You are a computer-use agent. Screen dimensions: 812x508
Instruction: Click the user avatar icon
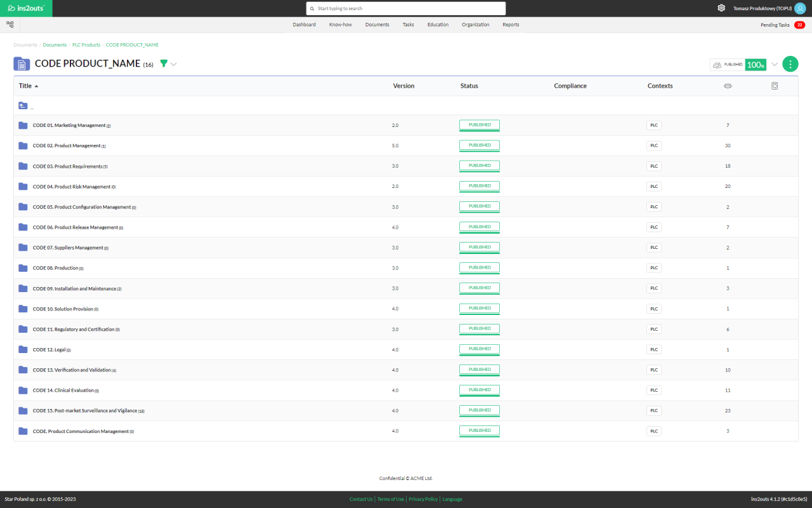[799, 8]
